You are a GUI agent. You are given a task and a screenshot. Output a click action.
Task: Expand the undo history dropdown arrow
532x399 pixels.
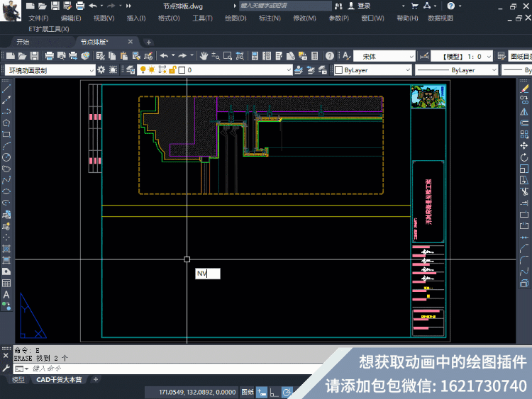(x=173, y=55)
